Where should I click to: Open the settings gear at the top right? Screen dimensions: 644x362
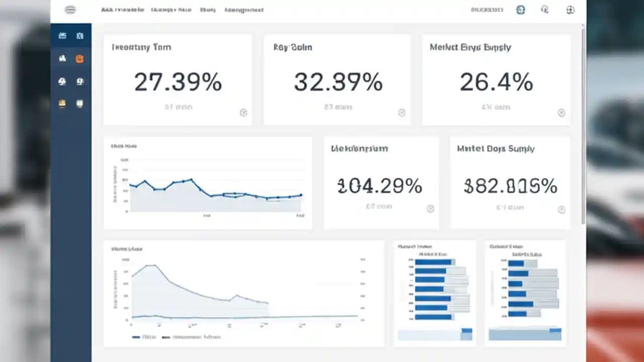coord(570,10)
